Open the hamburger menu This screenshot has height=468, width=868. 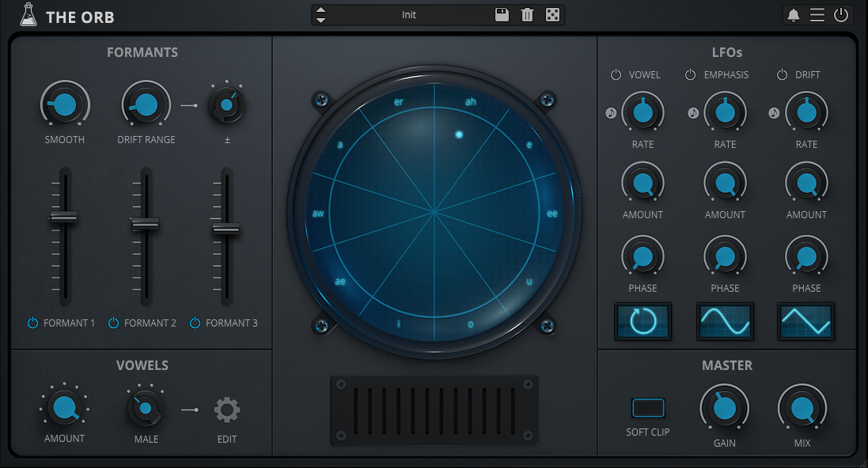[x=817, y=15]
